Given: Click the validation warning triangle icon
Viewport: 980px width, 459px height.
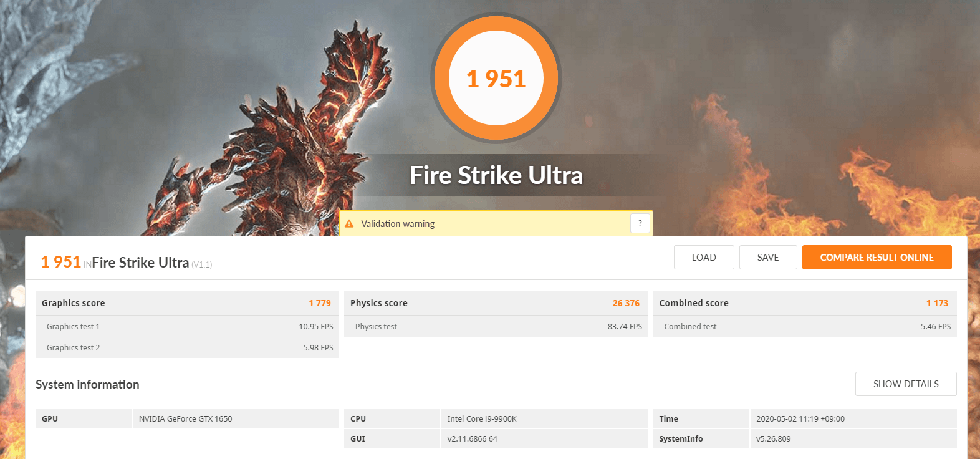Looking at the screenshot, I should coord(349,223).
